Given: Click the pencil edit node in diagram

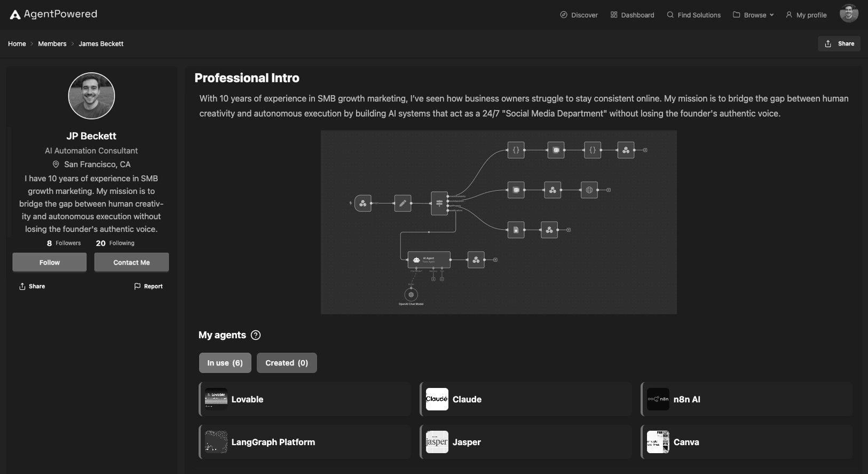Looking at the screenshot, I should coord(403,203).
